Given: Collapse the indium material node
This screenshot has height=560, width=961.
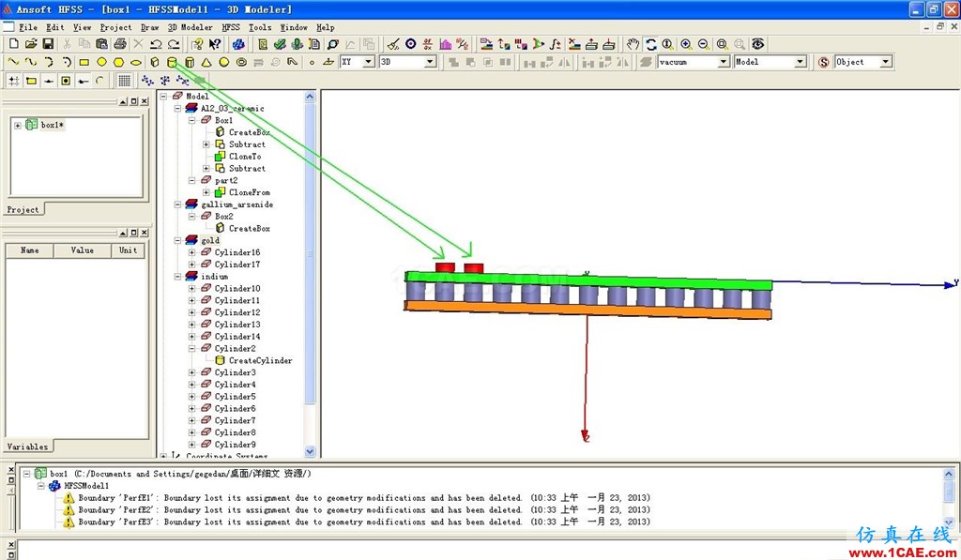Looking at the screenshot, I should pyautogui.click(x=177, y=277).
